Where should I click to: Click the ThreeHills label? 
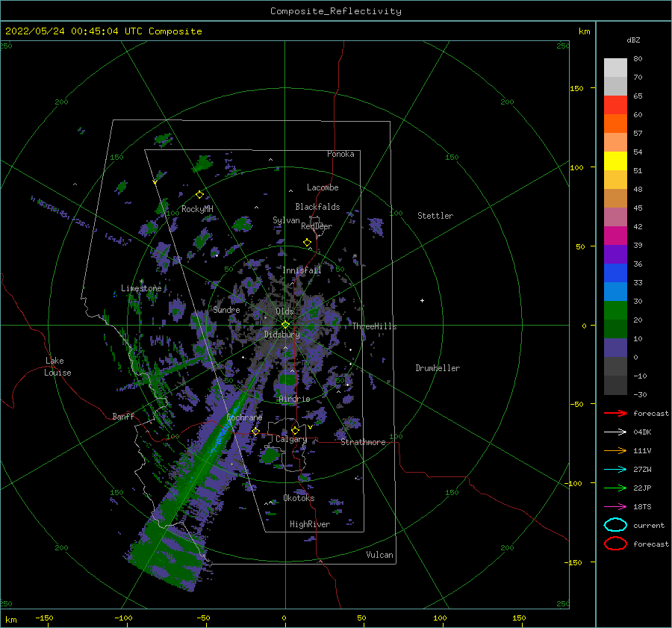[x=375, y=326]
